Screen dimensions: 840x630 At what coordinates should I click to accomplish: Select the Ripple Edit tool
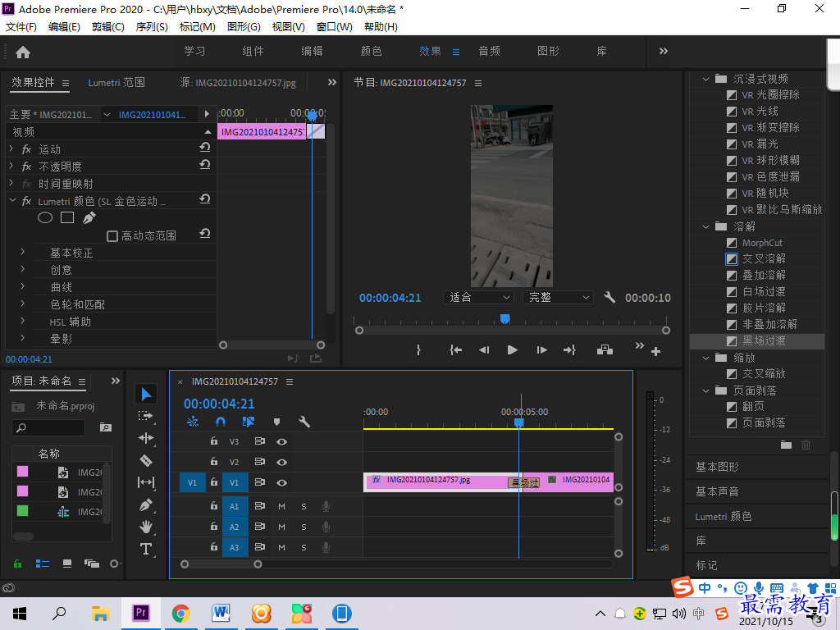(x=146, y=438)
